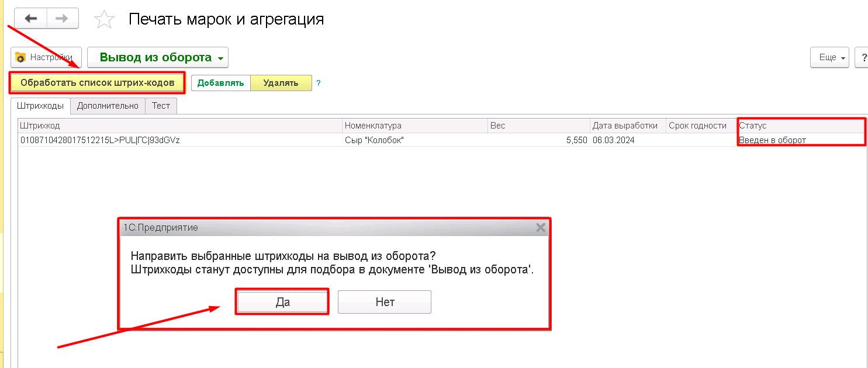
Task: Show hint via small blue question mark
Action: [319, 83]
